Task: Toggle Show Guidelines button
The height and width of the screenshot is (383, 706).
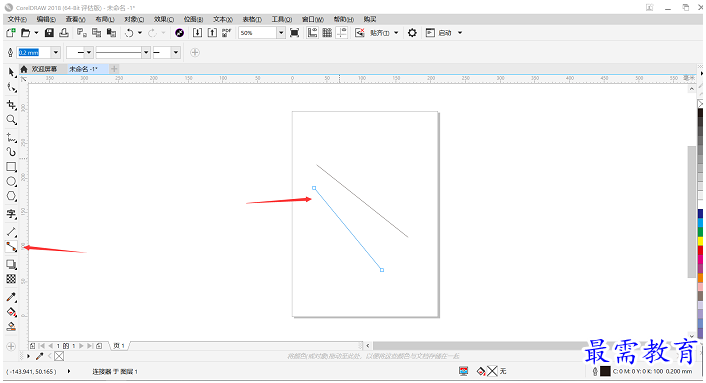Action: tap(342, 33)
